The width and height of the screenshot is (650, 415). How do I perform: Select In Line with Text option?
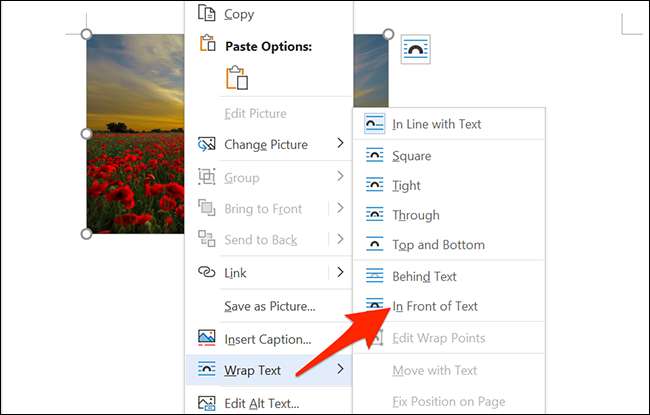(437, 124)
